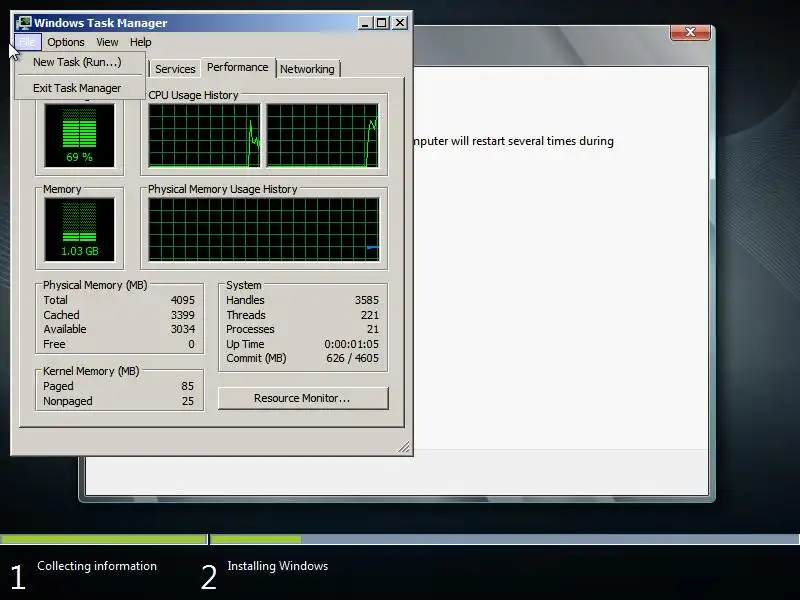
Task: Switch to the Networking tab
Action: pyautogui.click(x=307, y=69)
